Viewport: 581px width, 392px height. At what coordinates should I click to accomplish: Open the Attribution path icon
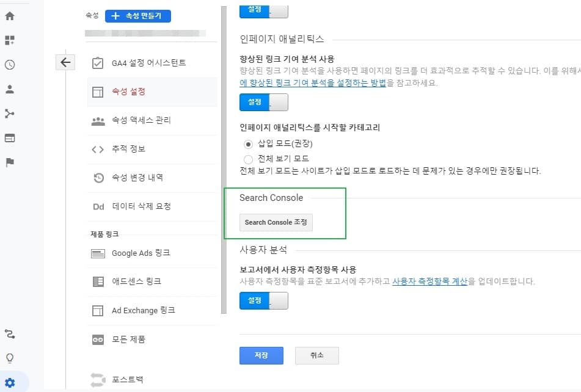click(x=10, y=334)
